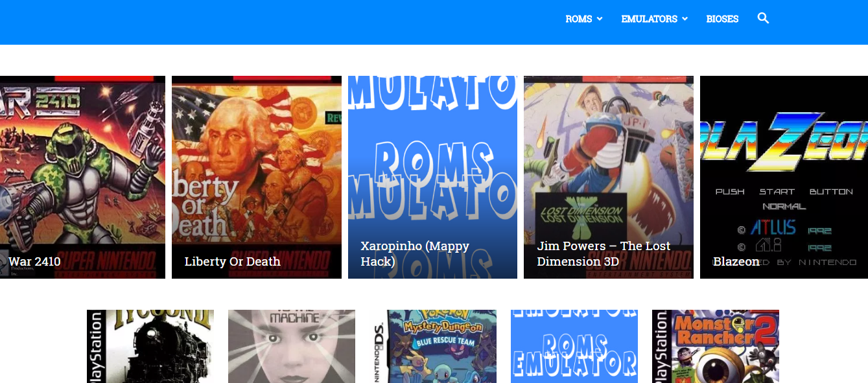Select the PlayStation Tycoon locomotive thumbnail
The width and height of the screenshot is (868, 383).
click(150, 346)
